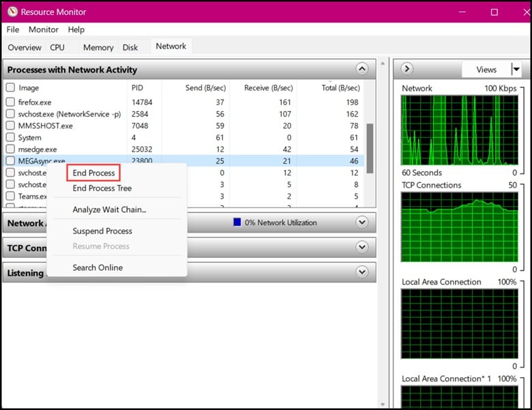Sort by the PID column header
532x410 pixels.
(x=137, y=87)
